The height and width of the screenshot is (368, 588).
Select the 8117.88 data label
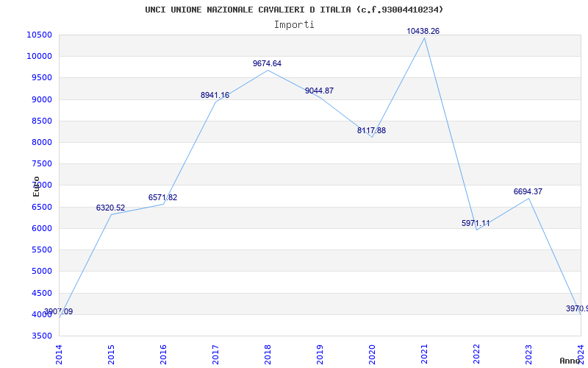click(371, 131)
